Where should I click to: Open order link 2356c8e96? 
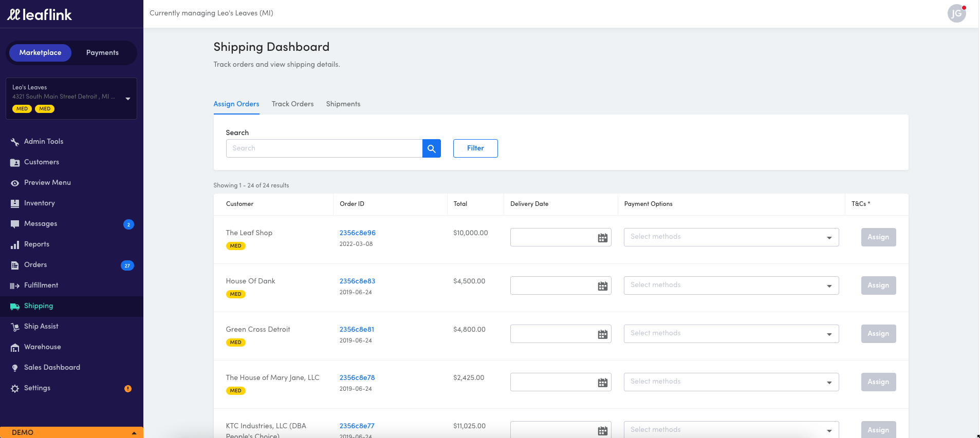click(x=358, y=233)
